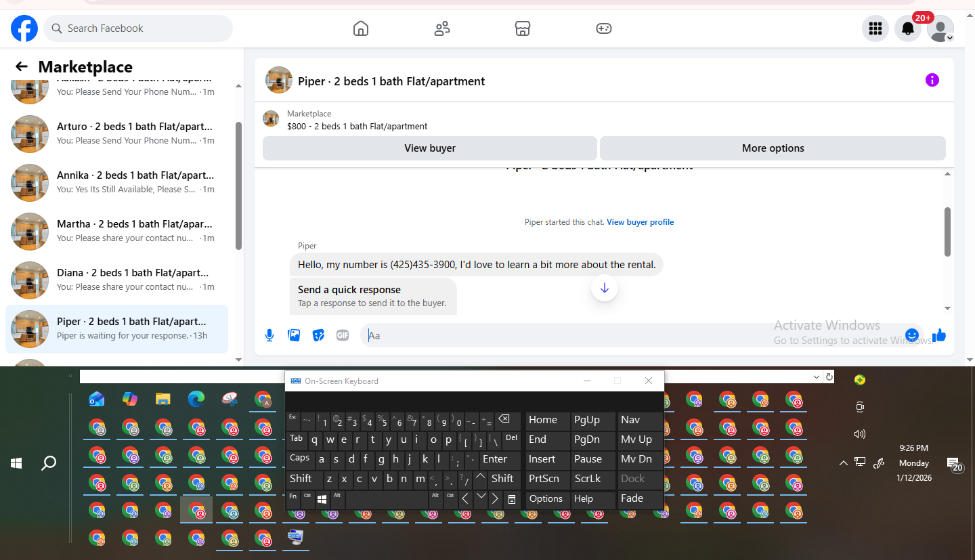Open the Windows Ink pen tray icon

pos(879,463)
